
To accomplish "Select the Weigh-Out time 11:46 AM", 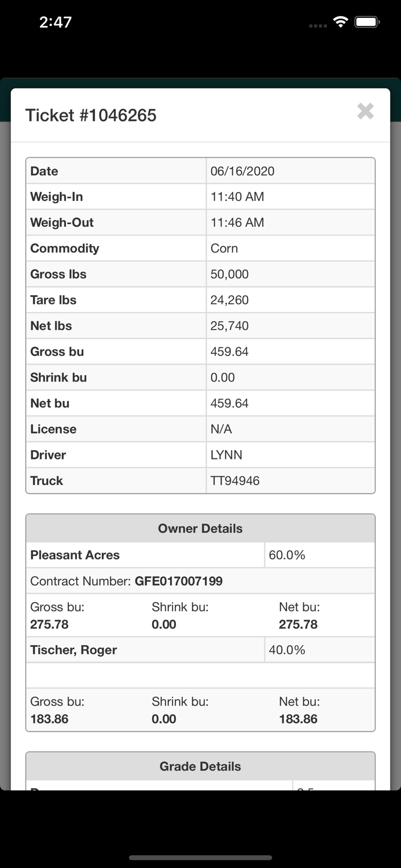I will (237, 223).
